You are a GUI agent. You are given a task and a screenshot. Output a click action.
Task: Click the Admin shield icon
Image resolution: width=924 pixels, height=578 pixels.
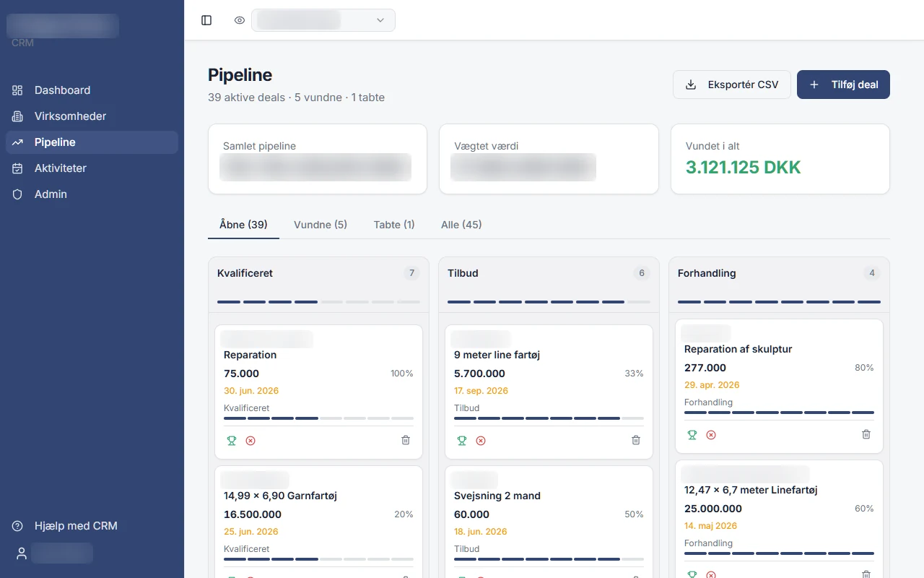tap(17, 194)
